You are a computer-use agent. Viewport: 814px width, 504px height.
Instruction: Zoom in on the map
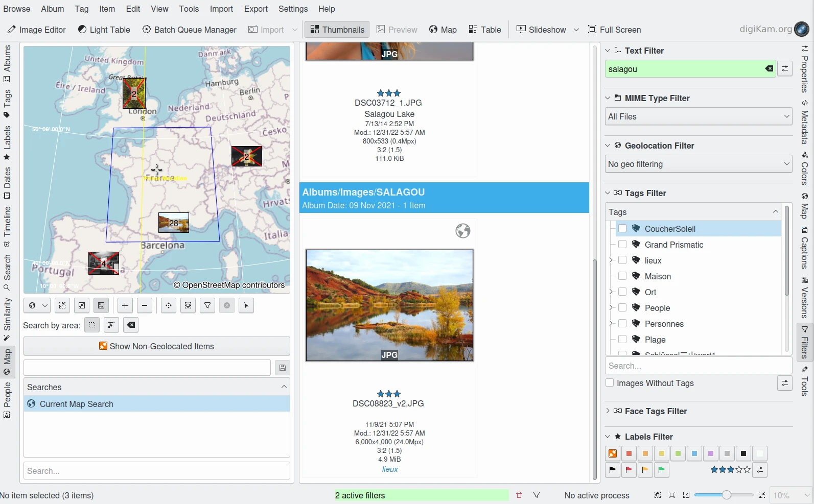(125, 306)
